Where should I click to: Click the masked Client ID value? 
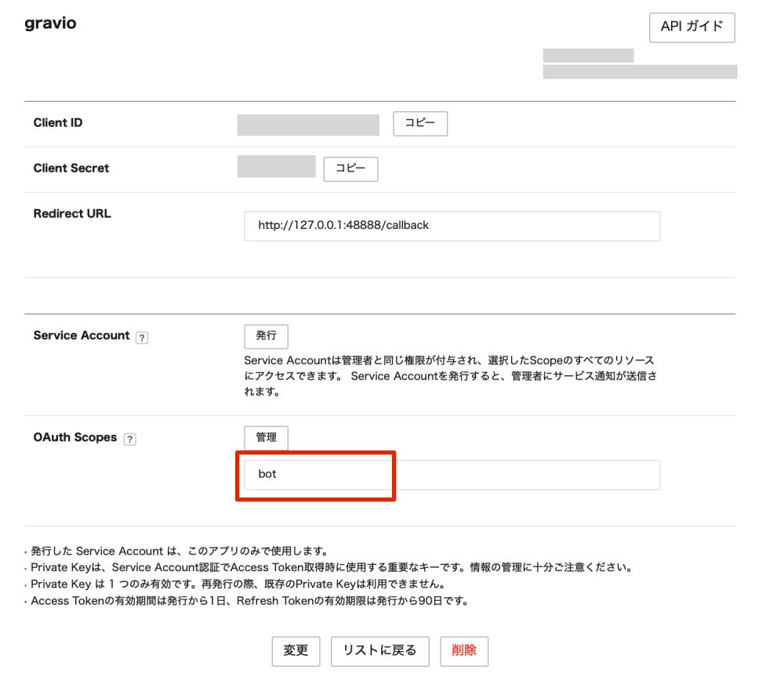pyautogui.click(x=307, y=124)
